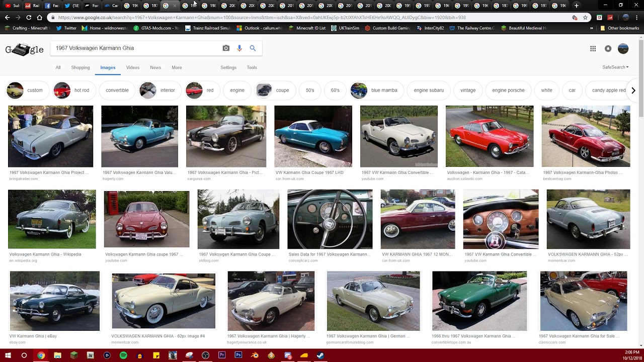Reload the page
Image resolution: width=644 pixels, height=362 pixels.
point(29,17)
